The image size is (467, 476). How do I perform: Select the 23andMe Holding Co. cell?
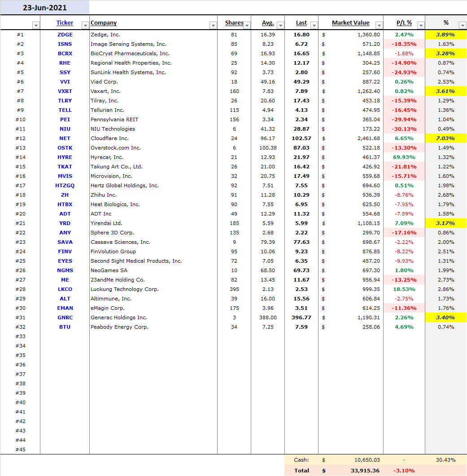(x=153, y=280)
